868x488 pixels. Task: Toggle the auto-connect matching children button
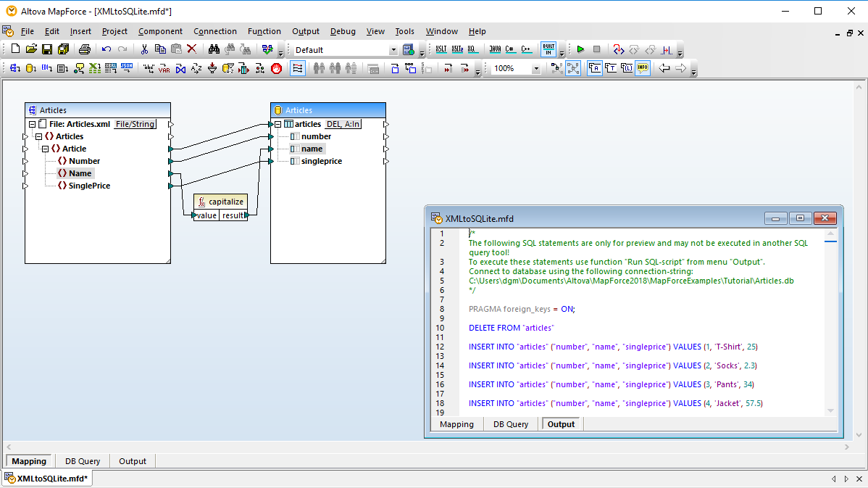click(x=297, y=68)
